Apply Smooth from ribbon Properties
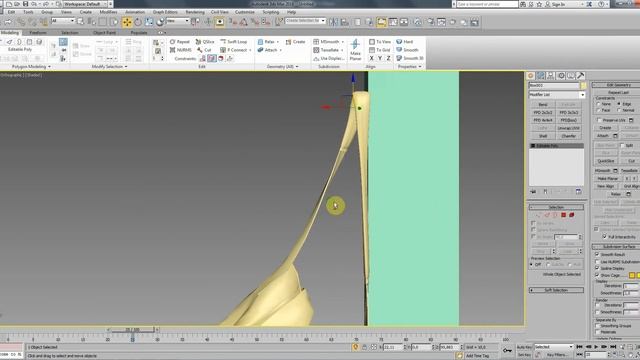Screen dimensions: 640x360 click(x=407, y=50)
